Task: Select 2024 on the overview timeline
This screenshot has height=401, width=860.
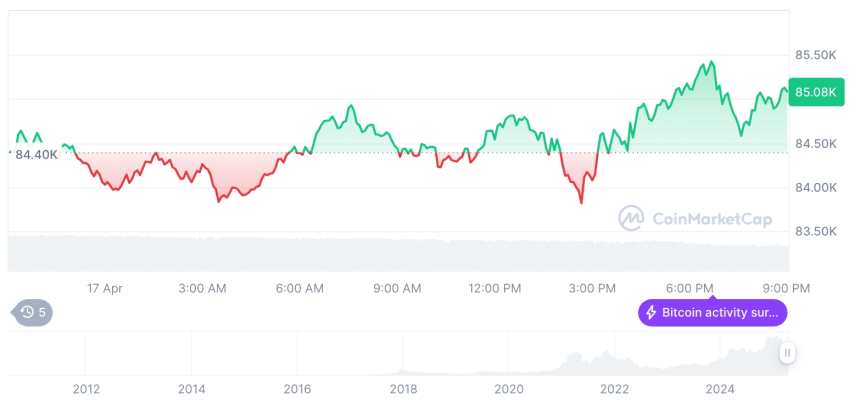Action: (x=720, y=388)
